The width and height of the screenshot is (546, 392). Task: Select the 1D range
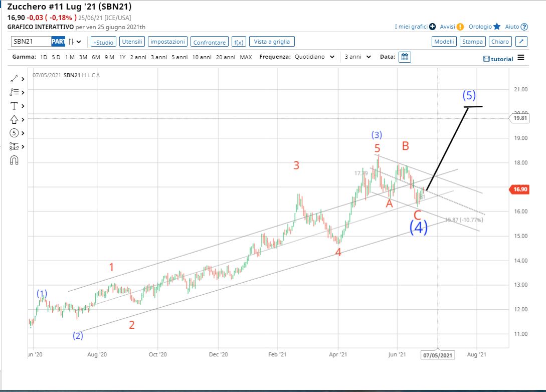tap(44, 57)
